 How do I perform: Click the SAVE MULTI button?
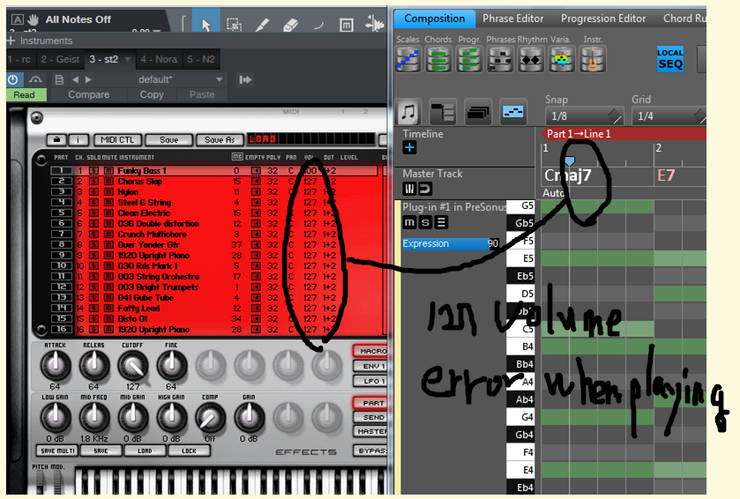[57, 451]
